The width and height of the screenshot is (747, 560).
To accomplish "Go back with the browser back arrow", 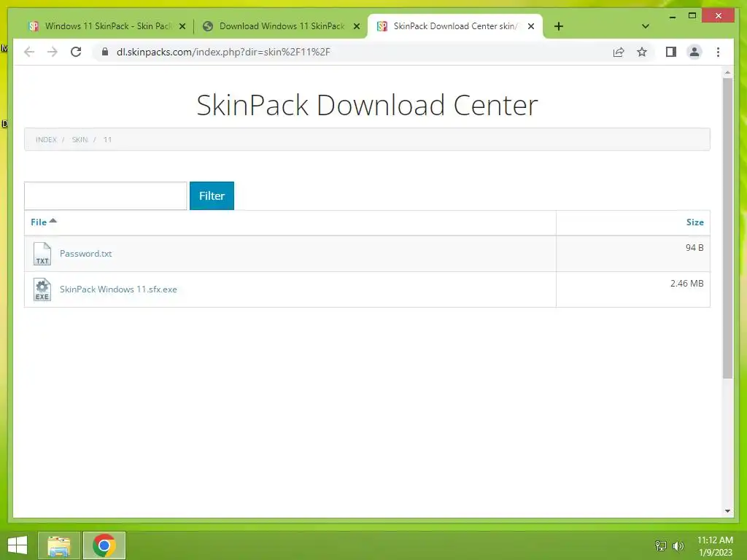I will [29, 52].
